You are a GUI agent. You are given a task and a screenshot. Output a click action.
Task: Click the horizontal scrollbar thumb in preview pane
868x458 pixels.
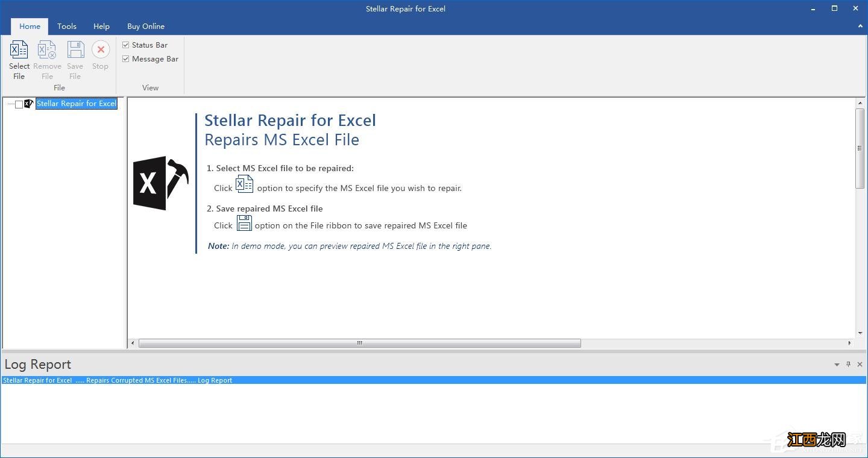360,343
